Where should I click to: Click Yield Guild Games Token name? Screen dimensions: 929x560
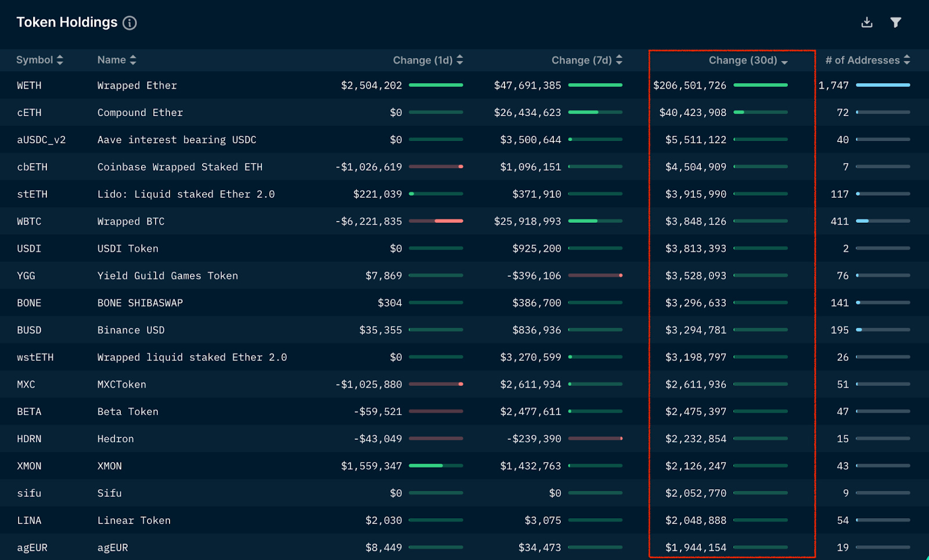coord(168,276)
